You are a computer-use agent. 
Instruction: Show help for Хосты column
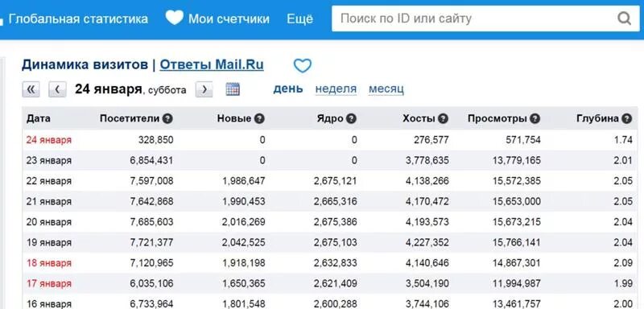(x=443, y=119)
